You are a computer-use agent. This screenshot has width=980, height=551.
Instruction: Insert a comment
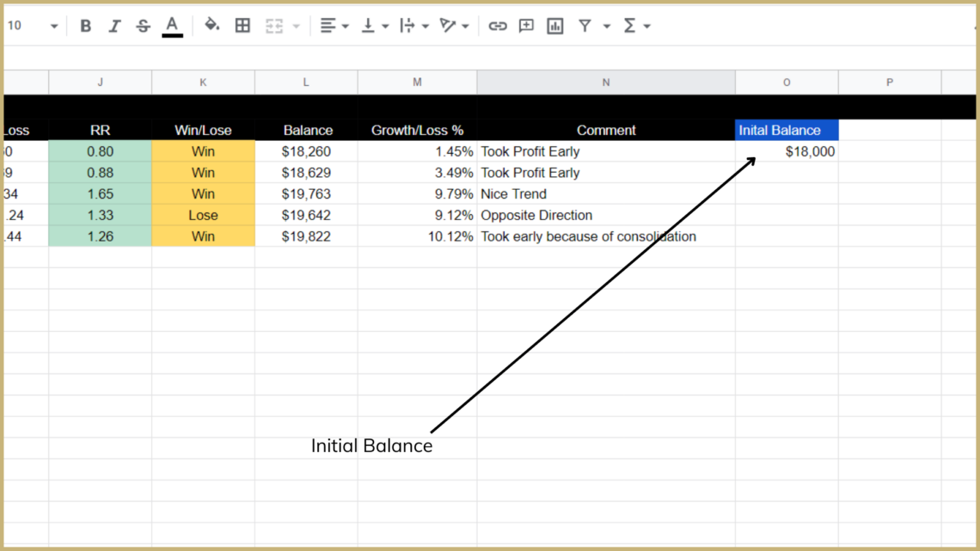click(x=525, y=26)
